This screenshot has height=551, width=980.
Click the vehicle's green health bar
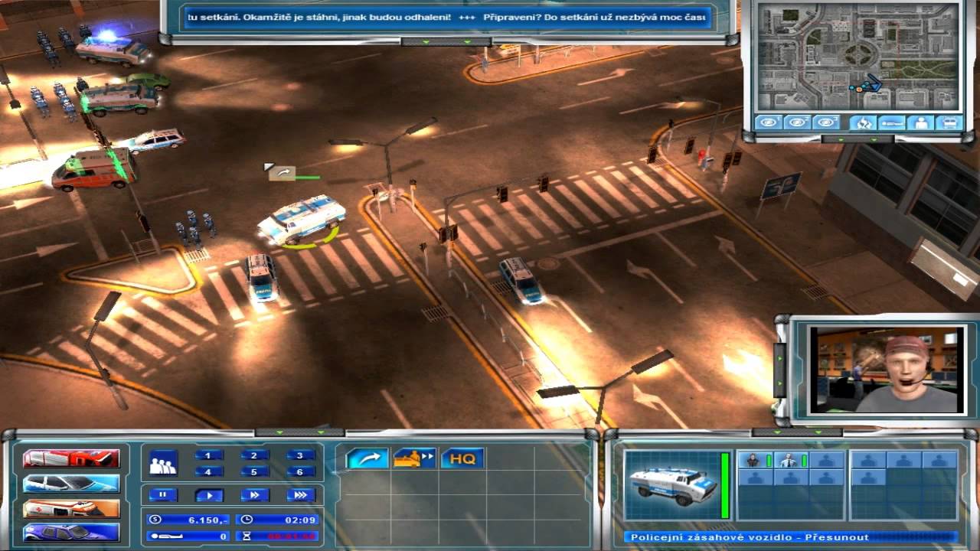point(724,485)
